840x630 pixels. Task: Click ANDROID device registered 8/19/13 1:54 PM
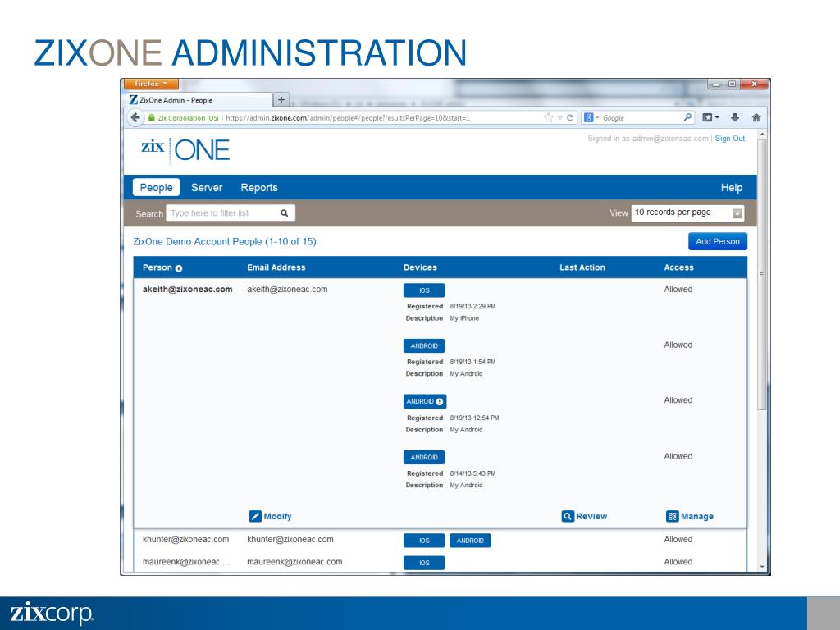pyautogui.click(x=424, y=346)
